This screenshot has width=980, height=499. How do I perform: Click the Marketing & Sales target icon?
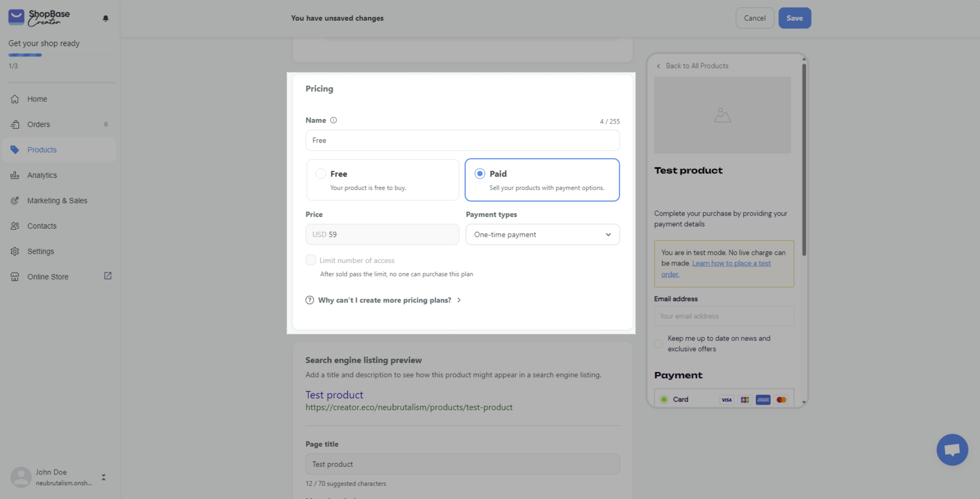[x=15, y=200]
